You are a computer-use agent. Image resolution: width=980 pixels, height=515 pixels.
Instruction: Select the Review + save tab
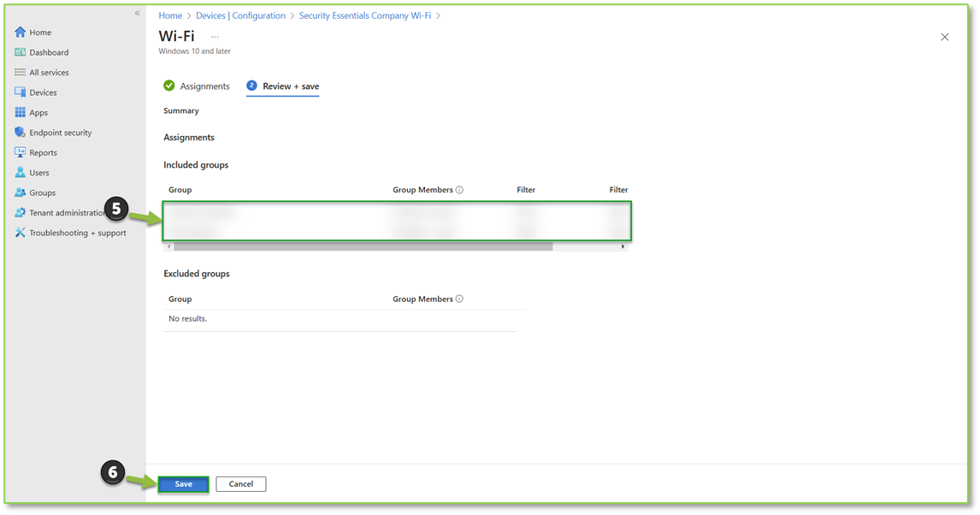pos(290,86)
